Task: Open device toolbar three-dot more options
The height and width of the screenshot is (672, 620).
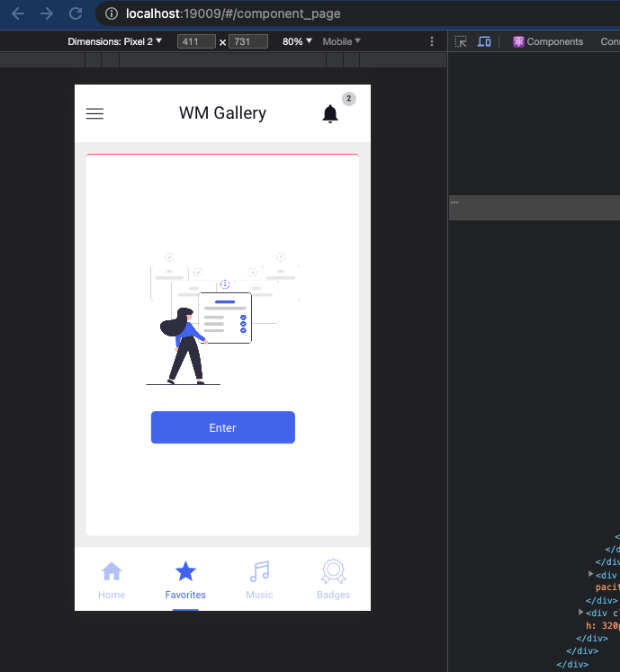Action: [x=432, y=41]
